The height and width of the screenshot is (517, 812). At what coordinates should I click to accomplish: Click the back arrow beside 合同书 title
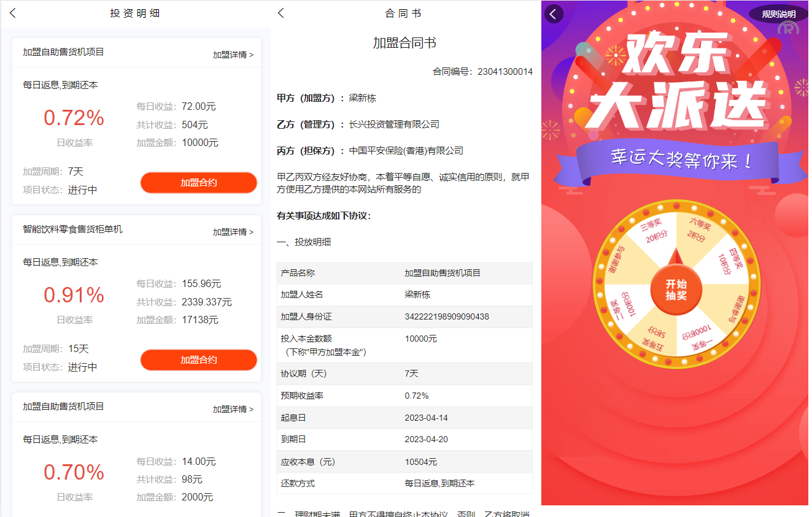pos(281,13)
